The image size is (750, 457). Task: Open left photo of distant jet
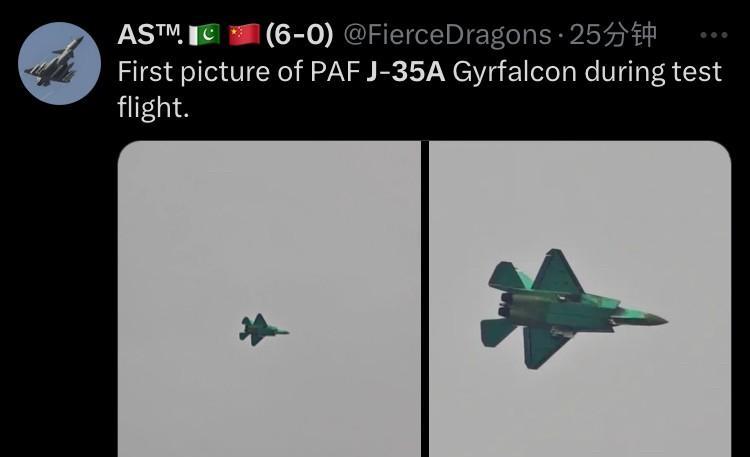[269, 299]
